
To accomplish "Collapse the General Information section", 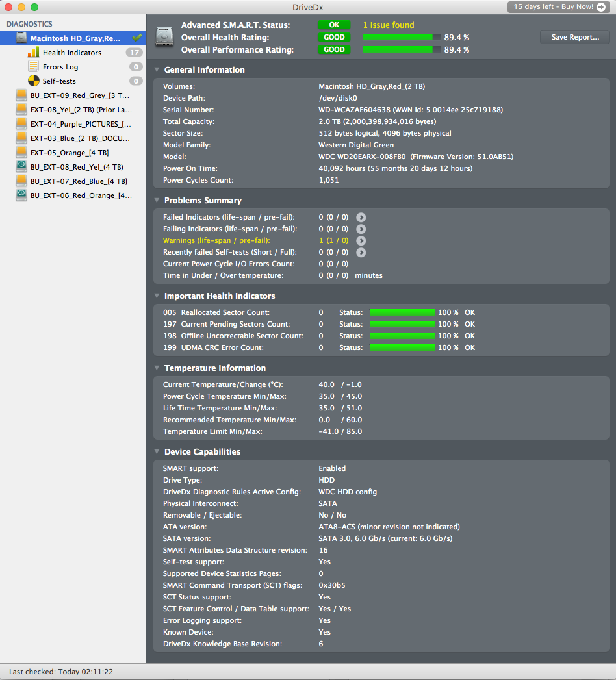I will pyautogui.click(x=157, y=70).
